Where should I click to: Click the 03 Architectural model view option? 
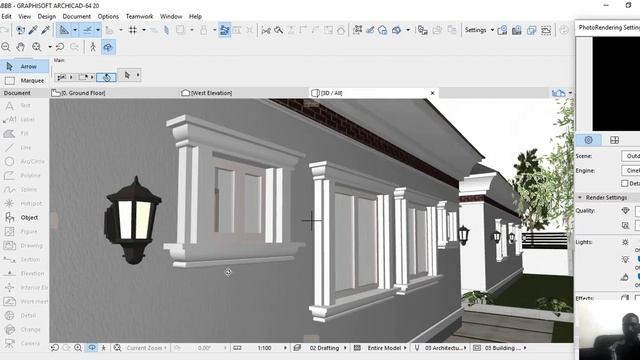444,348
